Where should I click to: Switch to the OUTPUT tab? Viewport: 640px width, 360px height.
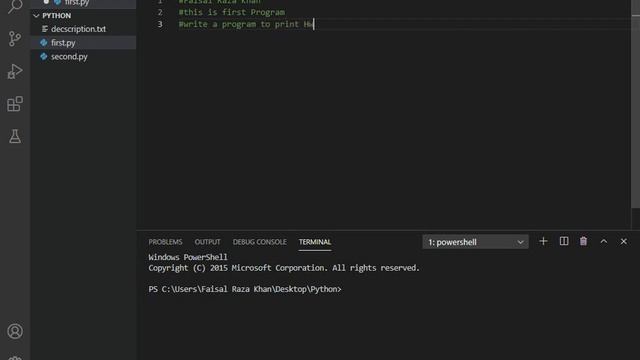coord(207,242)
